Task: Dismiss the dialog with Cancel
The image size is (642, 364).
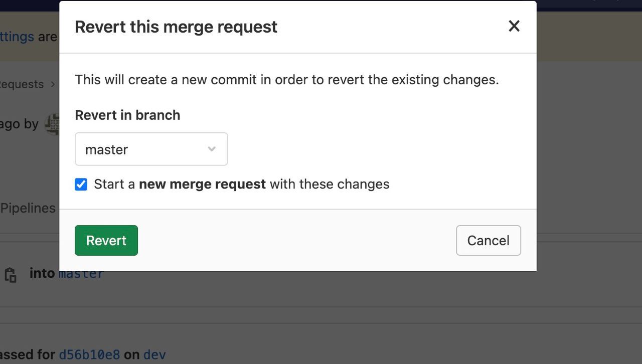Action: [x=489, y=240]
